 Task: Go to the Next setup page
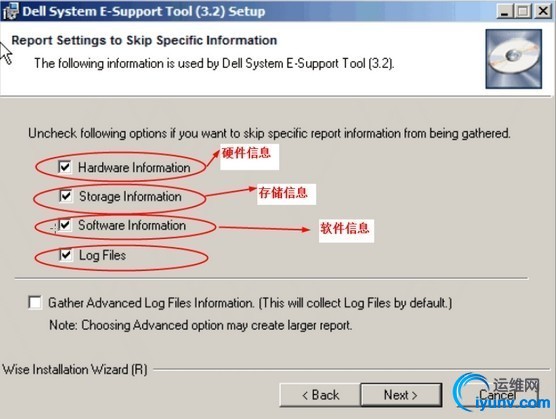click(x=401, y=395)
